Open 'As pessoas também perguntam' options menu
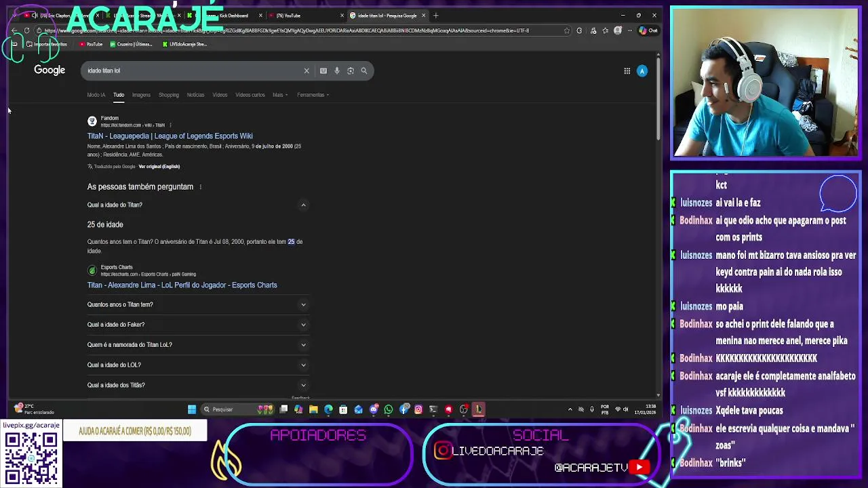This screenshot has height=488, width=868. [x=200, y=187]
